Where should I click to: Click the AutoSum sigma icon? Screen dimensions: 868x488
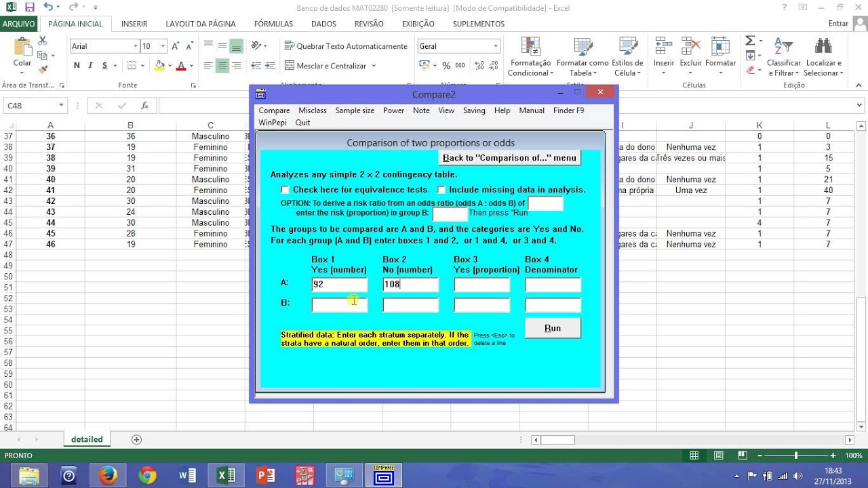[750, 41]
